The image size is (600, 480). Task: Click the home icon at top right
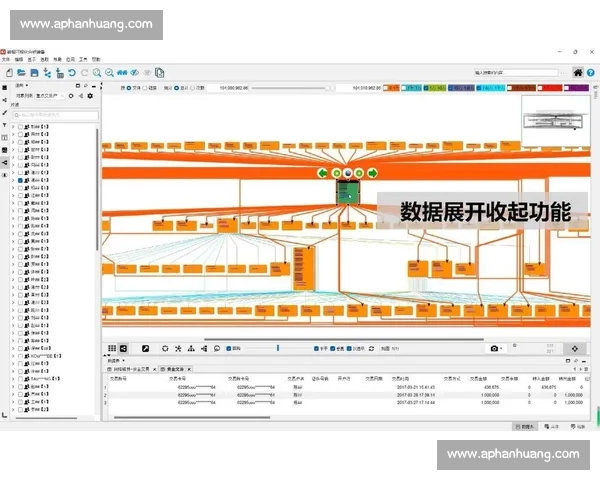pos(578,73)
